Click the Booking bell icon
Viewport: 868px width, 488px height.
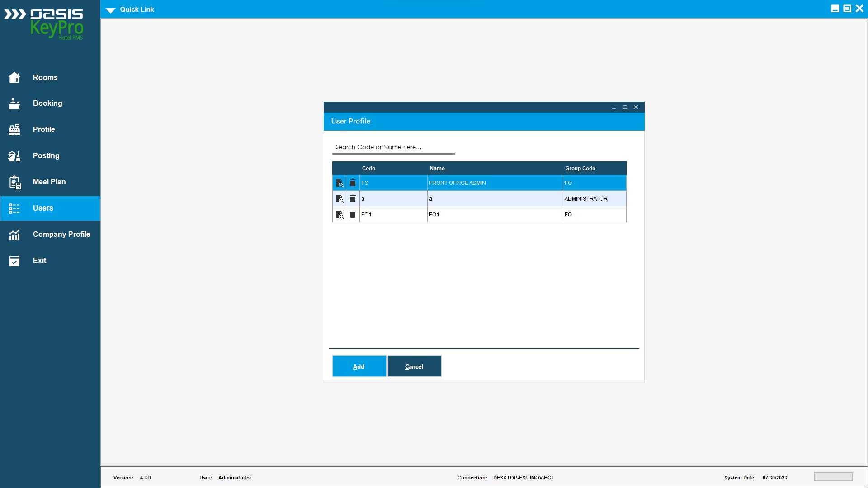(14, 103)
